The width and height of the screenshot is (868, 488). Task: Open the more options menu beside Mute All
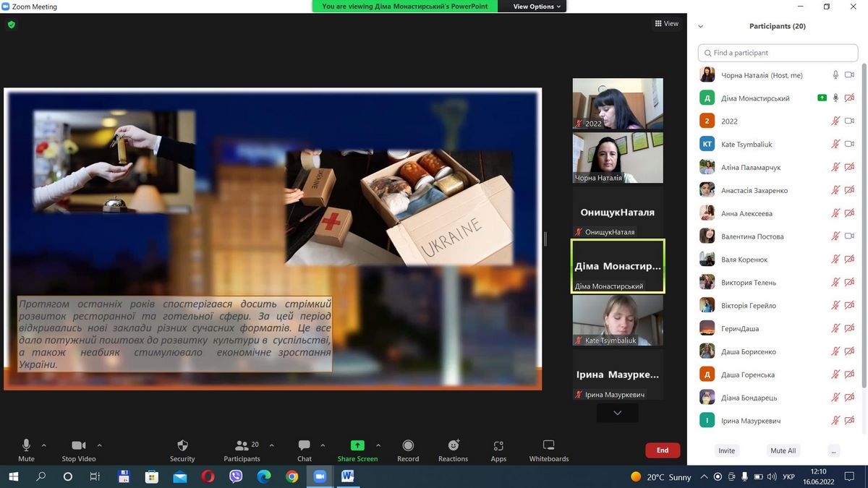pos(833,450)
